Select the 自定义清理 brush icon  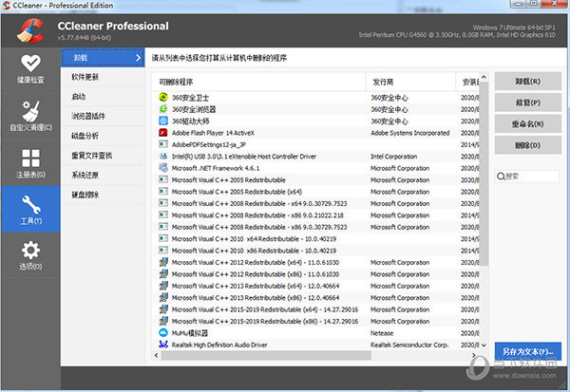pyautogui.click(x=31, y=114)
